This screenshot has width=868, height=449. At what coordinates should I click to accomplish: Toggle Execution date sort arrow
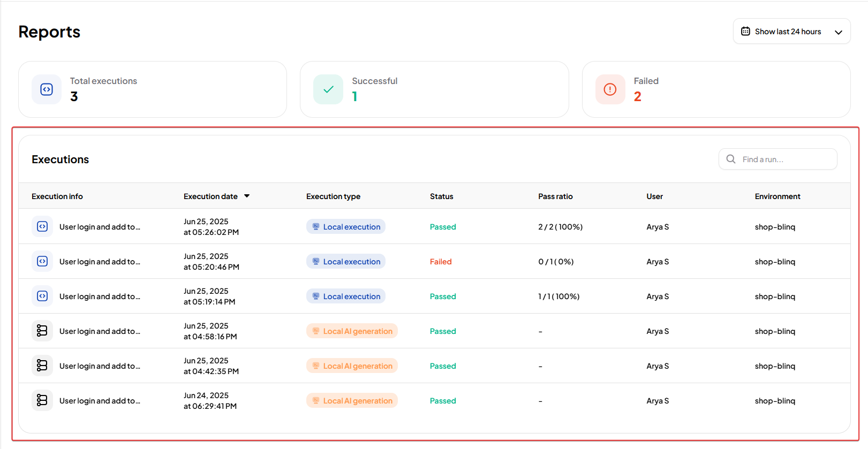tap(247, 196)
